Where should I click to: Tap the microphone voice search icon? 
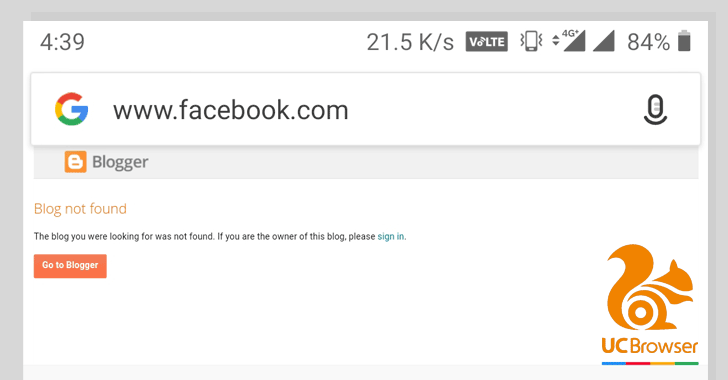(x=655, y=110)
